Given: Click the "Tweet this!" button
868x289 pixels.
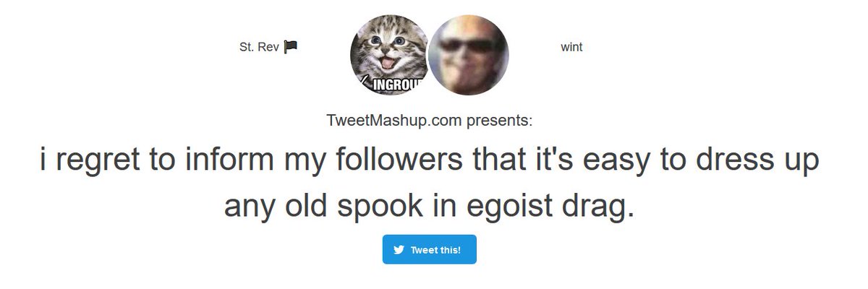Looking at the screenshot, I should pyautogui.click(x=430, y=249).
